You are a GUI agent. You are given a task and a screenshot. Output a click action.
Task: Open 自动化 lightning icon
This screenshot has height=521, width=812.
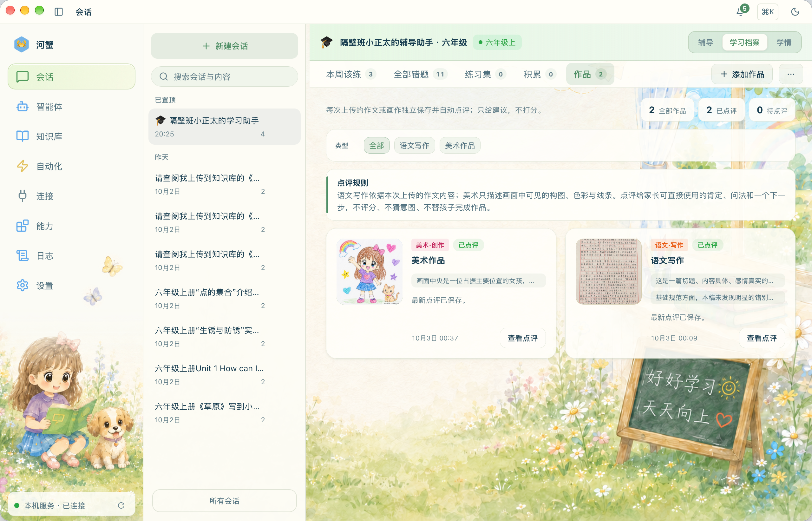click(x=22, y=166)
